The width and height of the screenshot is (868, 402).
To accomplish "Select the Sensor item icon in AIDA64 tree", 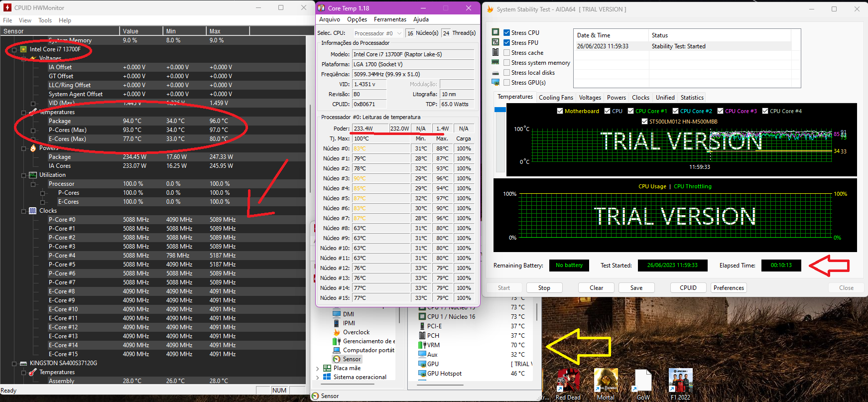I will pyautogui.click(x=337, y=359).
